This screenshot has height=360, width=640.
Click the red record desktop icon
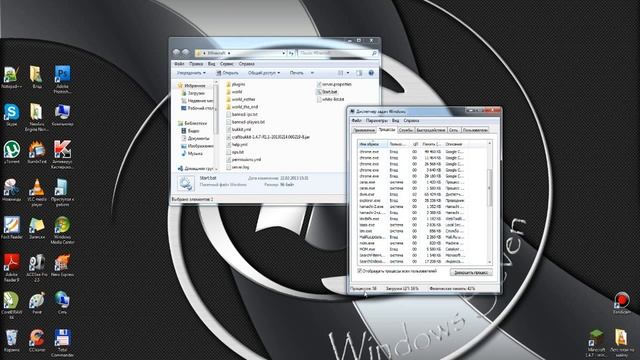pos(621,303)
